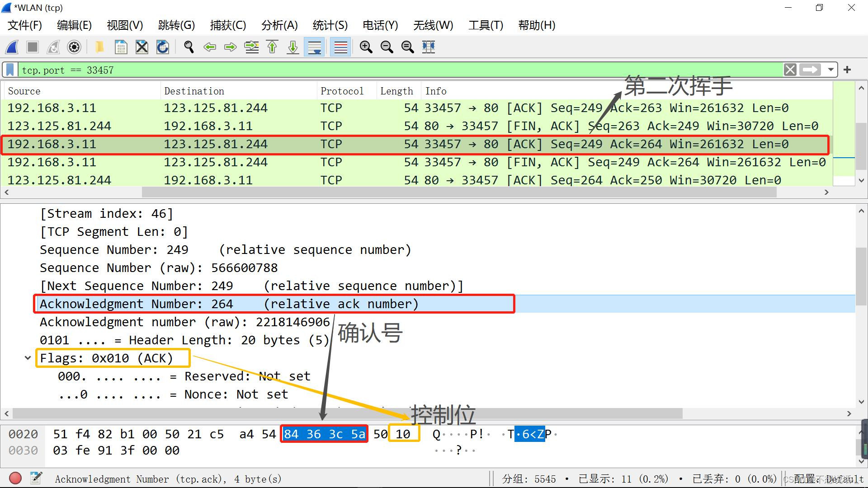The image size is (868, 488).
Task: Click highlighted hex bytes 84 36 3c 5a
Action: (x=324, y=434)
